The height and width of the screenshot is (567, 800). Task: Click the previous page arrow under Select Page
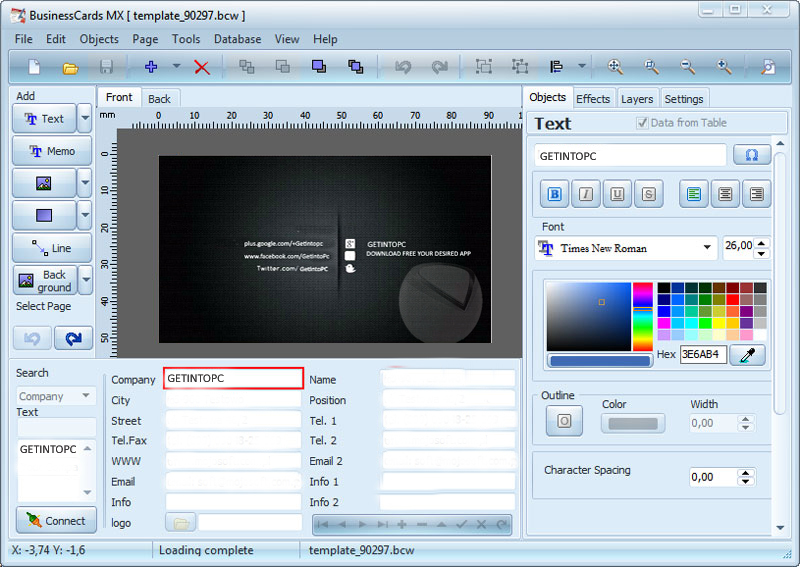coord(32,338)
